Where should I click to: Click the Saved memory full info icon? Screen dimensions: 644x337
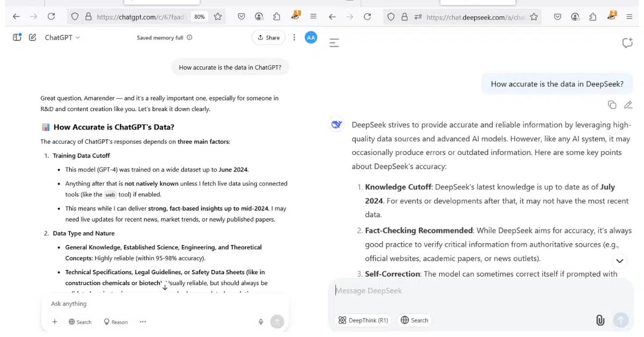(x=189, y=38)
